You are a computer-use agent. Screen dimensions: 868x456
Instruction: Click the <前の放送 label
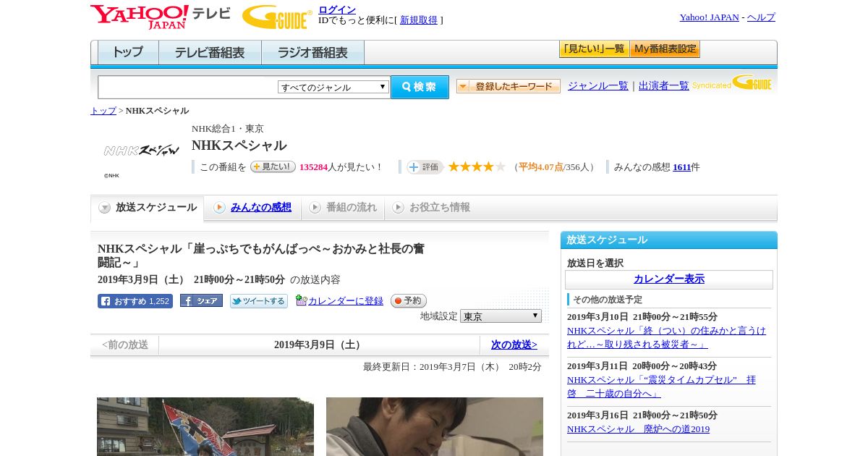(x=125, y=345)
